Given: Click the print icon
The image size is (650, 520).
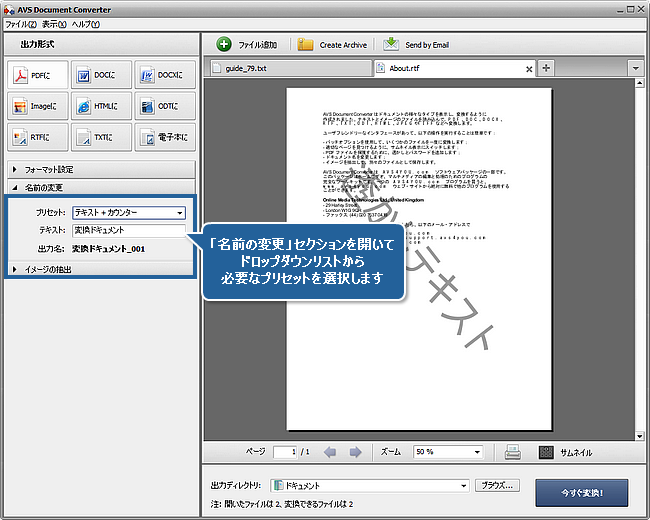Looking at the screenshot, I should coord(511,452).
